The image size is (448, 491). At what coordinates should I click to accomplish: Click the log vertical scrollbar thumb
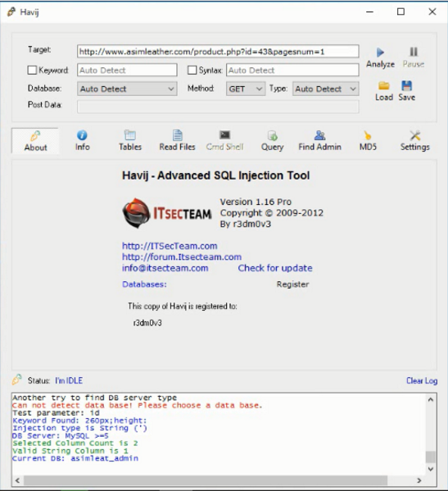click(431, 457)
